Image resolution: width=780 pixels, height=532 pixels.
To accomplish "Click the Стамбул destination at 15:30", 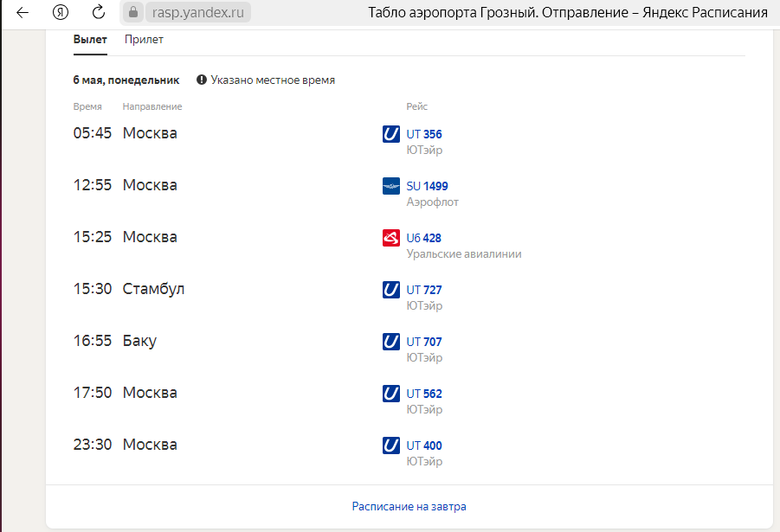I will 153,289.
